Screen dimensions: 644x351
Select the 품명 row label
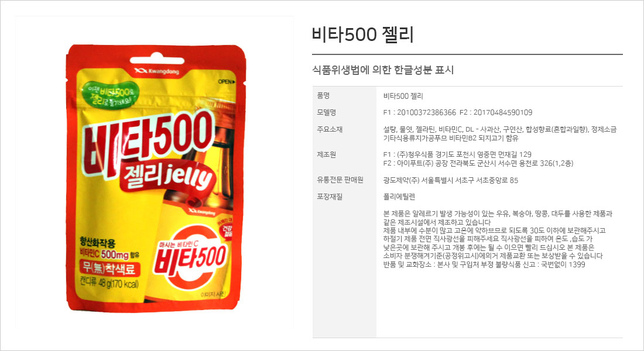click(x=323, y=96)
